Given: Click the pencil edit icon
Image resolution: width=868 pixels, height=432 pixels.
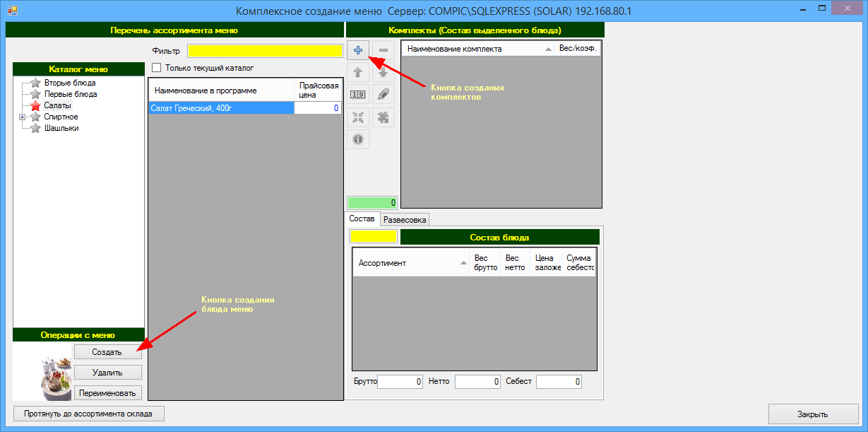Looking at the screenshot, I should [x=384, y=94].
